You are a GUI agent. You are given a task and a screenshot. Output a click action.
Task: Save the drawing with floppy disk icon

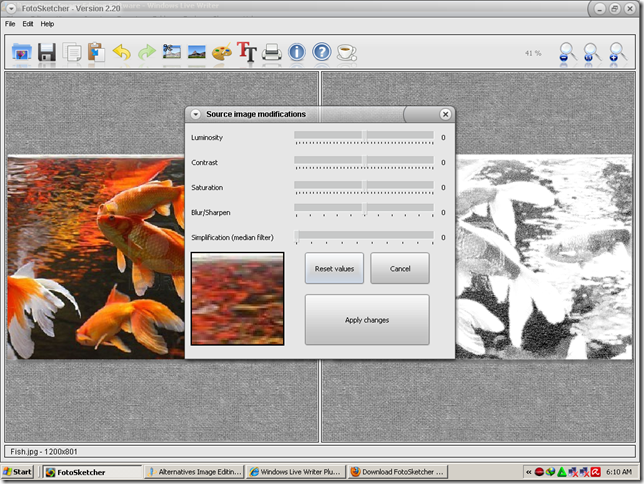pyautogui.click(x=47, y=52)
